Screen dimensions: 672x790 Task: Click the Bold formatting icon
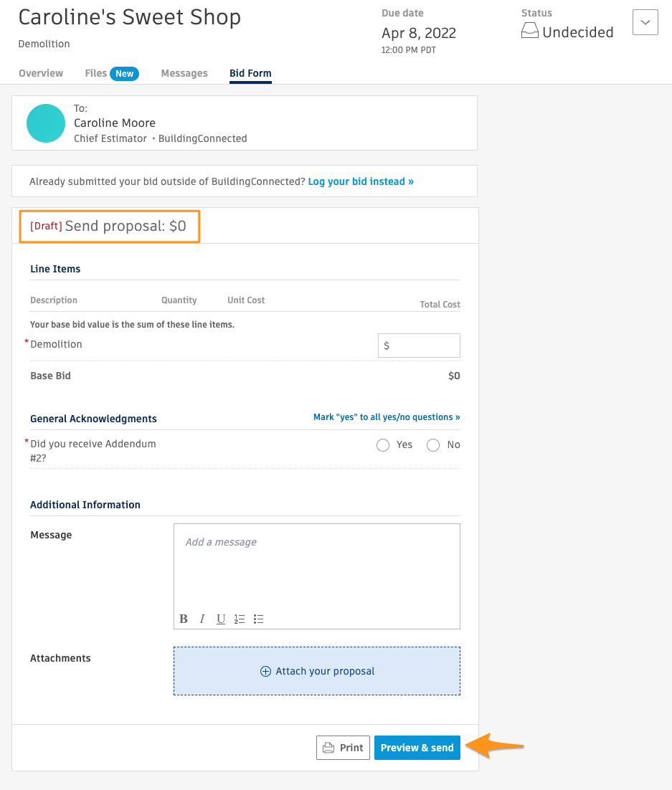[x=184, y=619]
